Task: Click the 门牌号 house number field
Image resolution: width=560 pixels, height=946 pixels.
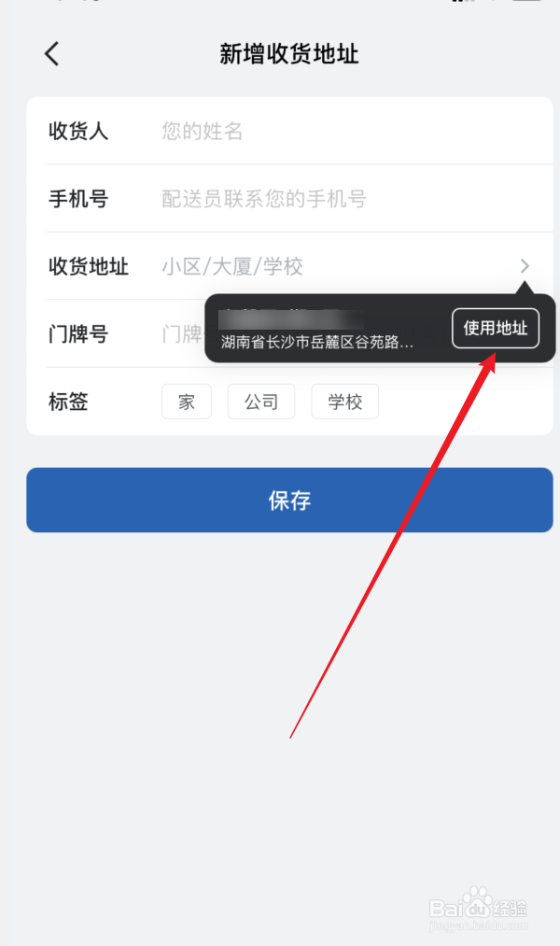Action: 182,333
